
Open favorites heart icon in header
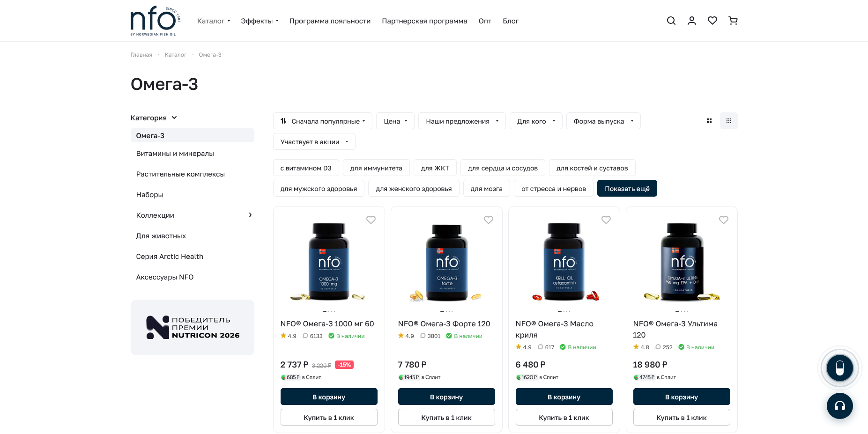(712, 21)
